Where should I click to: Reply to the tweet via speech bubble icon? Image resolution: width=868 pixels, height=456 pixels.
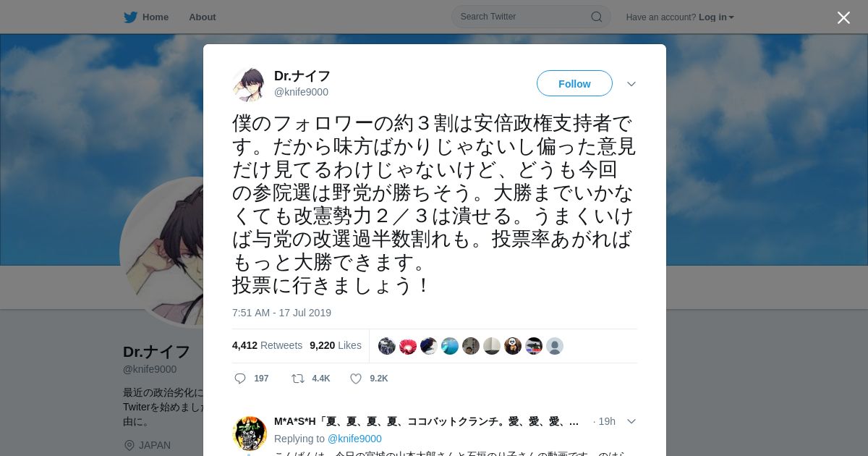[241, 379]
